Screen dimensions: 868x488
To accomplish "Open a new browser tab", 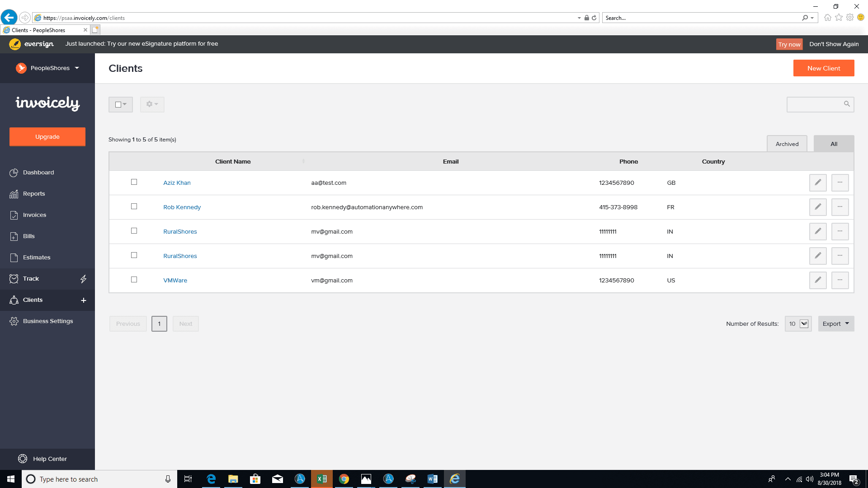I will click(95, 30).
